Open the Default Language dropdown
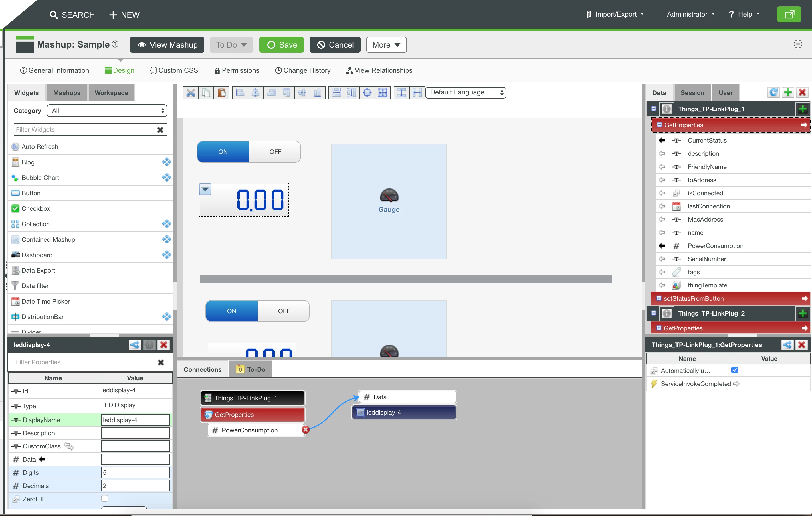 [466, 92]
